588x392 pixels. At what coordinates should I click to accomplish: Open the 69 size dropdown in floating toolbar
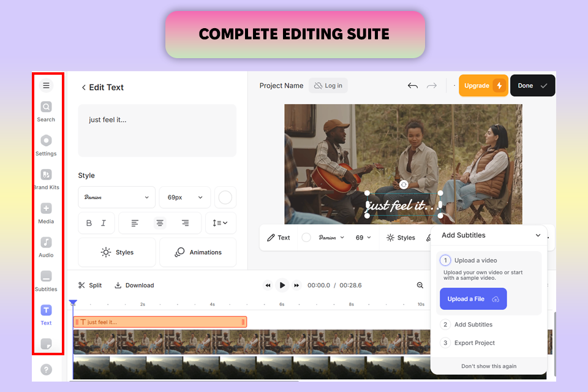click(363, 238)
